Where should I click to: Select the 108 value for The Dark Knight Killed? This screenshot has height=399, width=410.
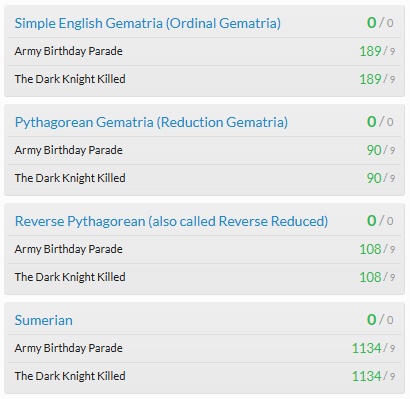370,277
